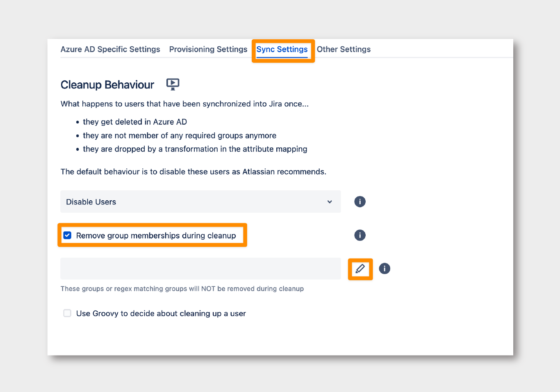Switch to Provisioning Settings tab
The width and height of the screenshot is (560, 392).
tap(208, 49)
